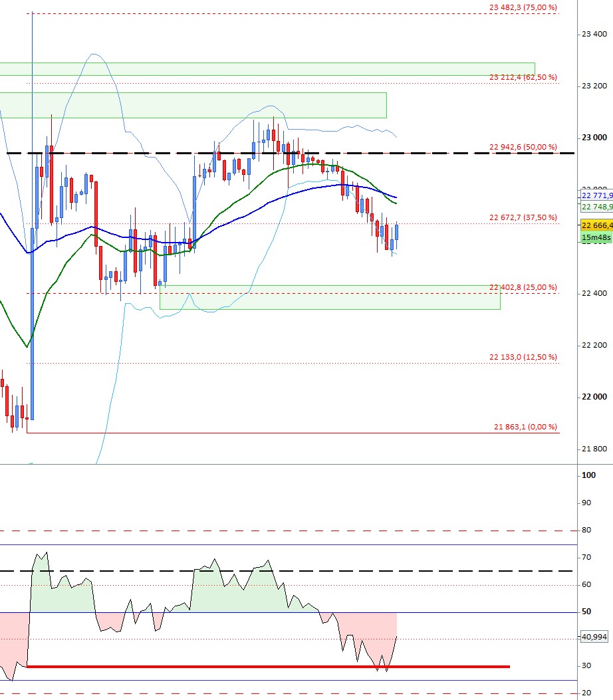Select the topmost green resistance zone rectangle
The image size is (613, 700).
[x=267, y=69]
